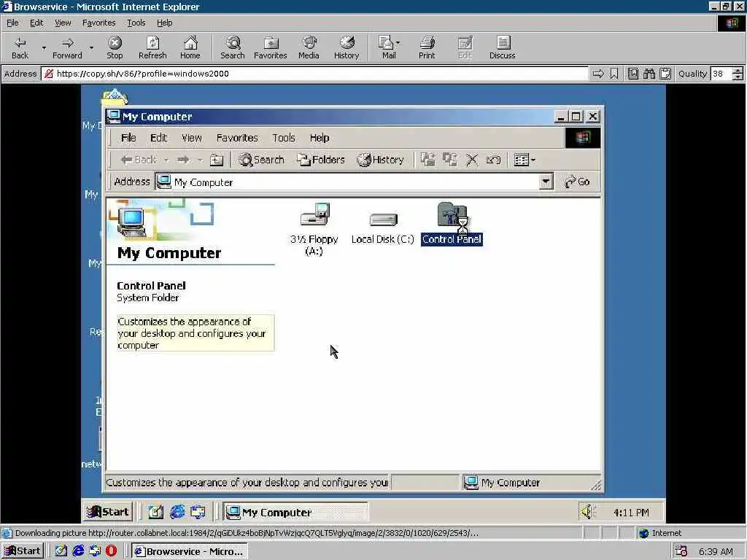
Task: Increase Quality with the up stepper arrow
Action: [738, 71]
